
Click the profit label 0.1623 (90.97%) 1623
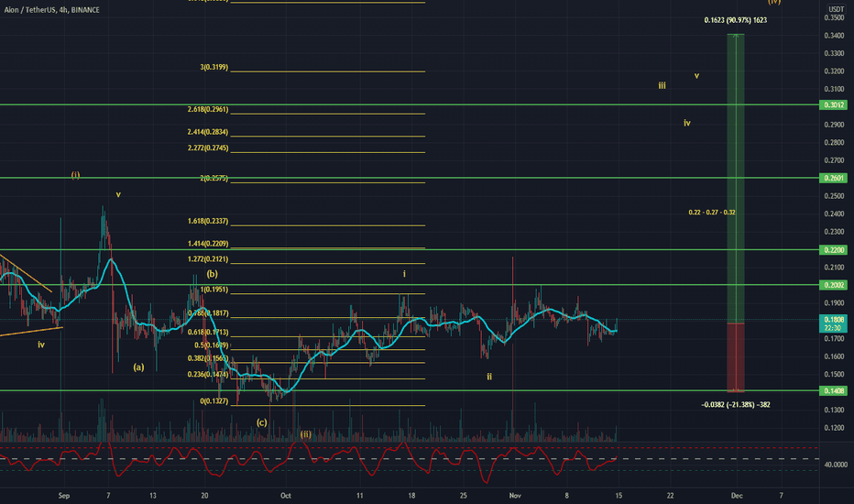(x=735, y=20)
